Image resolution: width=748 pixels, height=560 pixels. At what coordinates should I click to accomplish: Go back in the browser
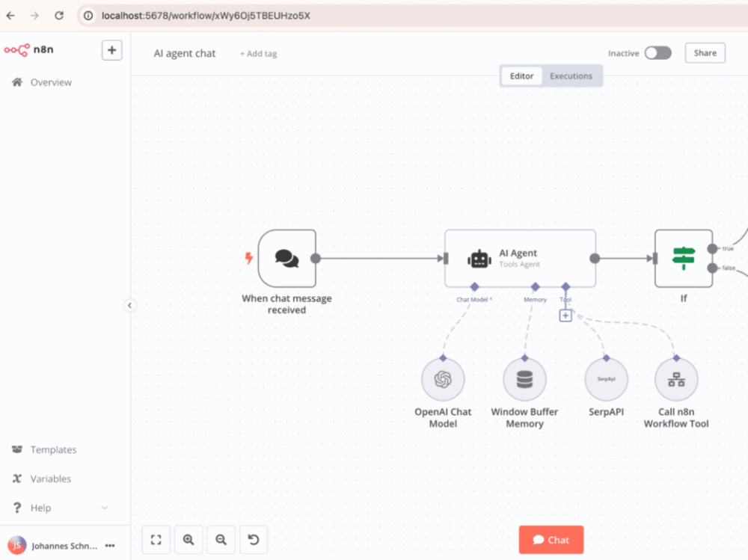click(10, 16)
